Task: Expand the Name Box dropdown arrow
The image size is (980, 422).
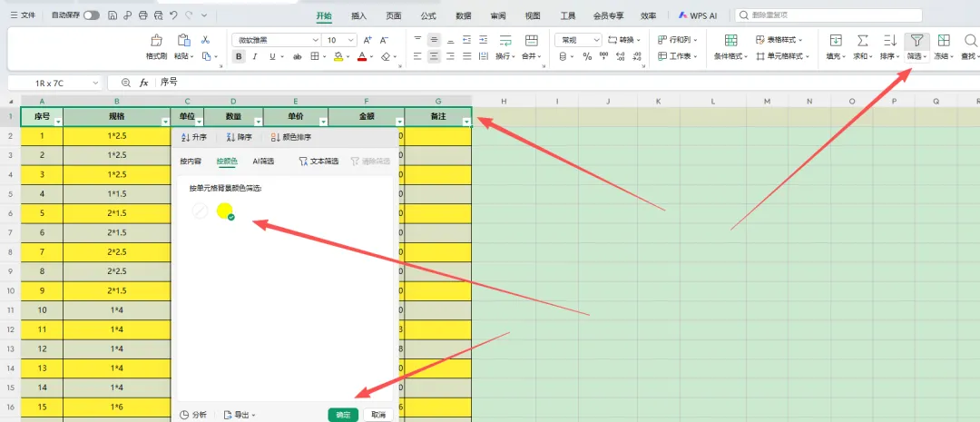Action: [x=95, y=83]
